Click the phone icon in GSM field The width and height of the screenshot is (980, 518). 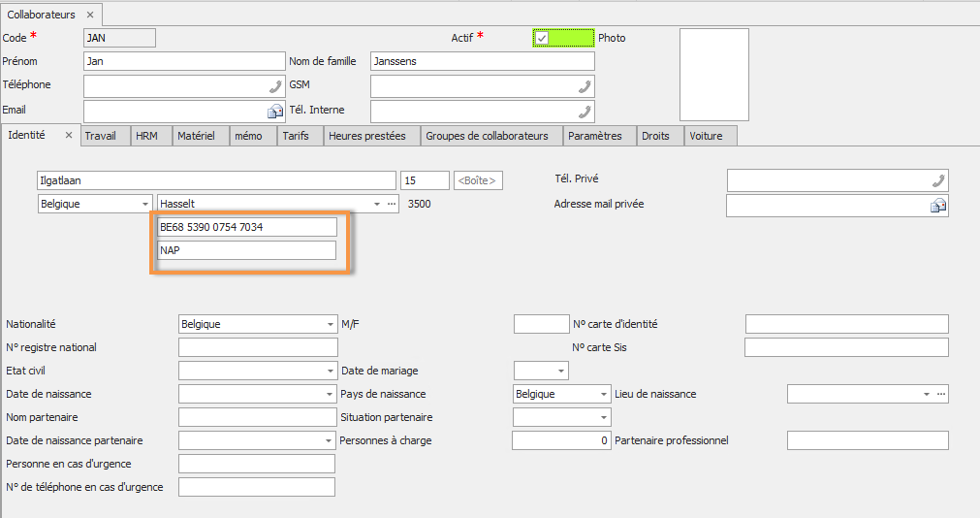click(x=585, y=86)
